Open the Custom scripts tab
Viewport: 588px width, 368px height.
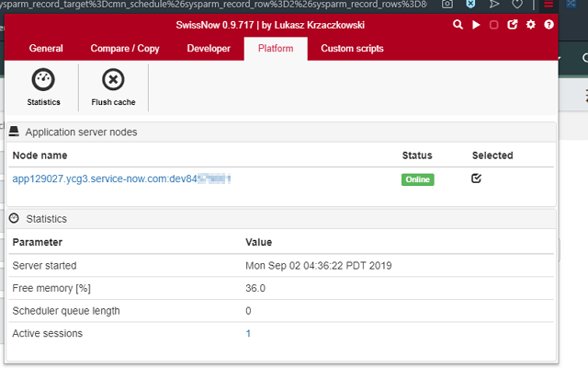pos(352,49)
